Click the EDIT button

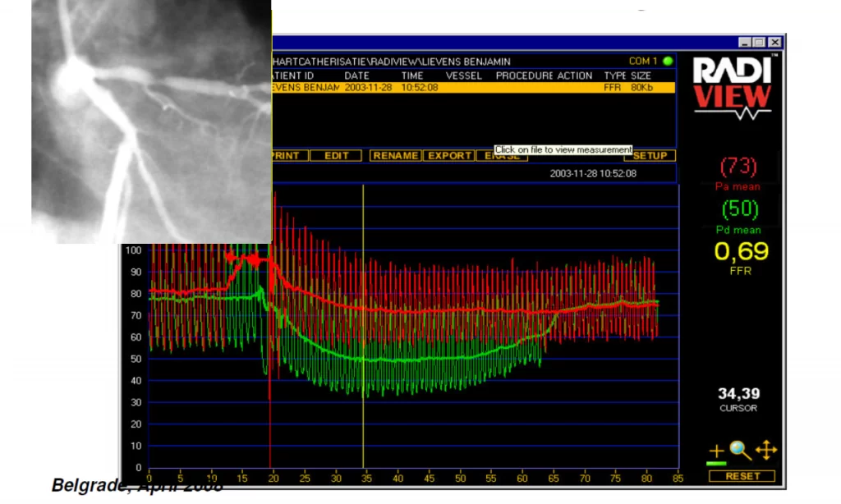click(336, 155)
